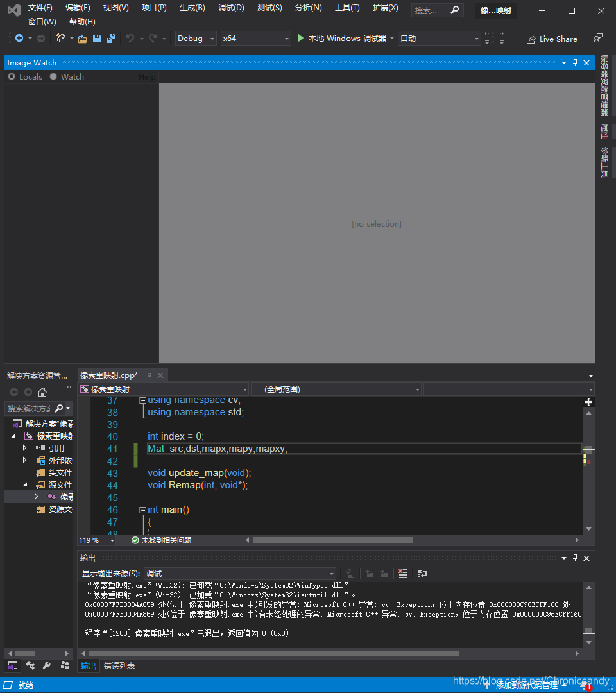This screenshot has width=616, height=693.
Task: Click the Help link in Image Watch
Action: click(147, 77)
